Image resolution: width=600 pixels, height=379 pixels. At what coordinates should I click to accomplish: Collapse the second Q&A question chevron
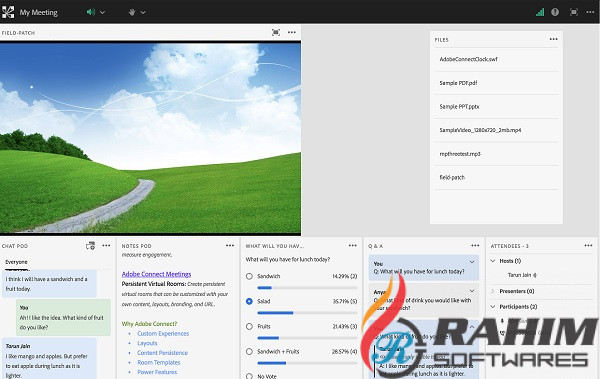click(472, 291)
